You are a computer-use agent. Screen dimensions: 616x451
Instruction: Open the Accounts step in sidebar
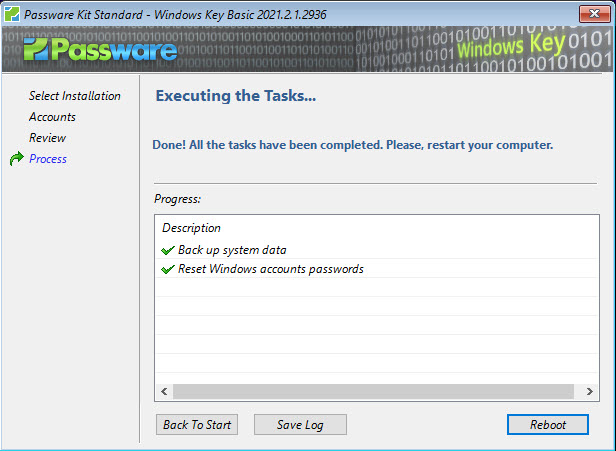tap(52, 117)
